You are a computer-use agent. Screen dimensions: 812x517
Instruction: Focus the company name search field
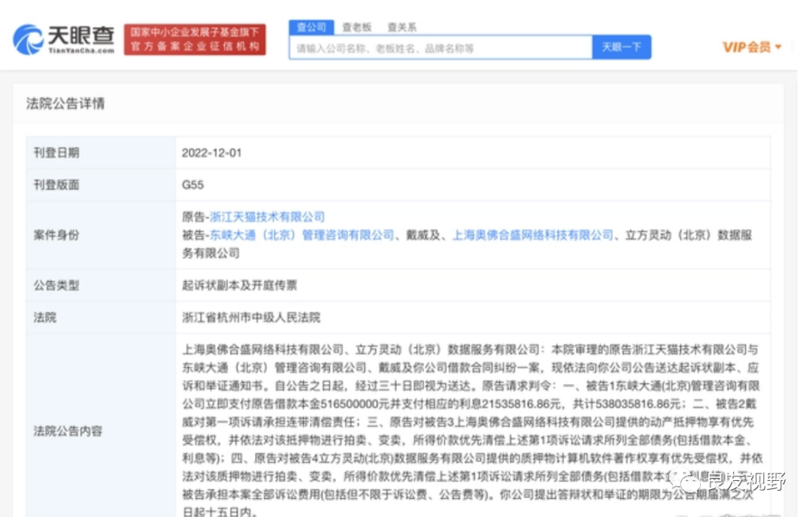tap(441, 47)
